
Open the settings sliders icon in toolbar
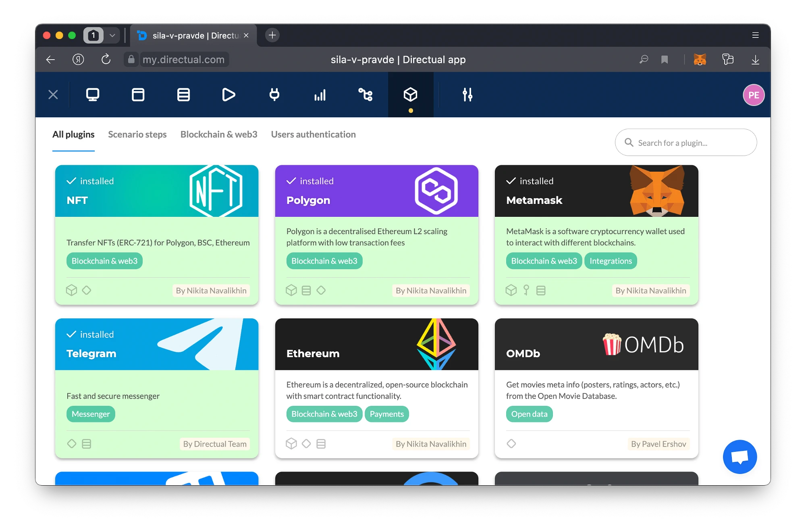click(467, 95)
